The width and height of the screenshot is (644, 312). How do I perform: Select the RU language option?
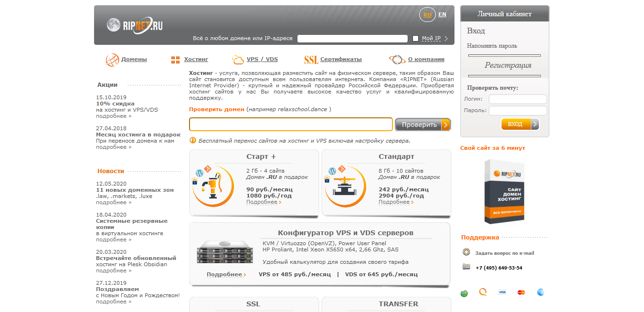click(x=427, y=15)
